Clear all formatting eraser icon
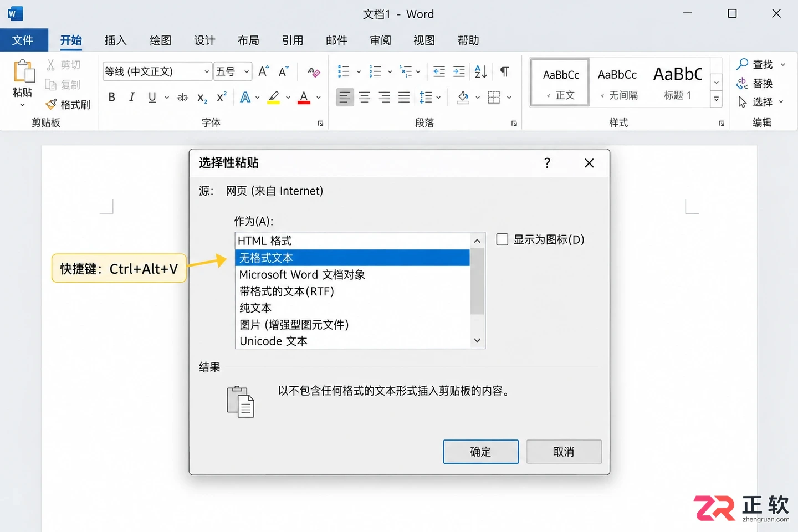The width and height of the screenshot is (798, 532). pyautogui.click(x=314, y=72)
